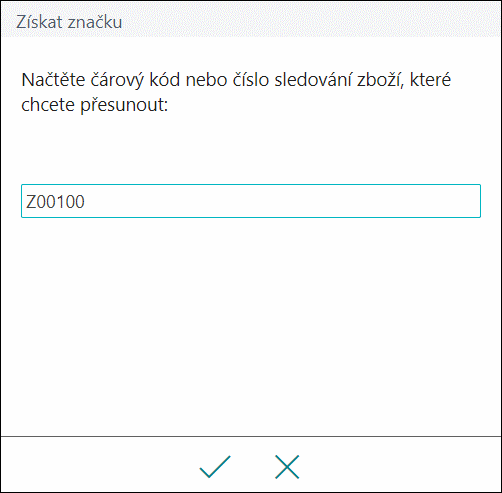Close the prompt with the teal X icon
This screenshot has width=502, height=493.
(x=287, y=466)
